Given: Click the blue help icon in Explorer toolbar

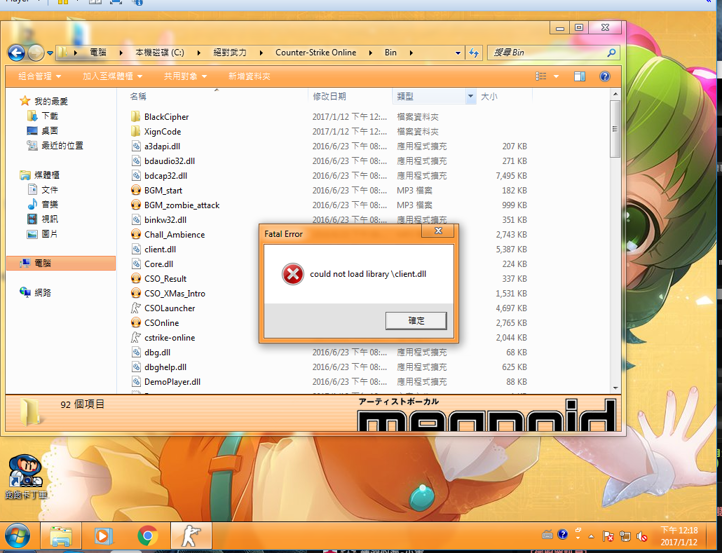Looking at the screenshot, I should coord(605,76).
